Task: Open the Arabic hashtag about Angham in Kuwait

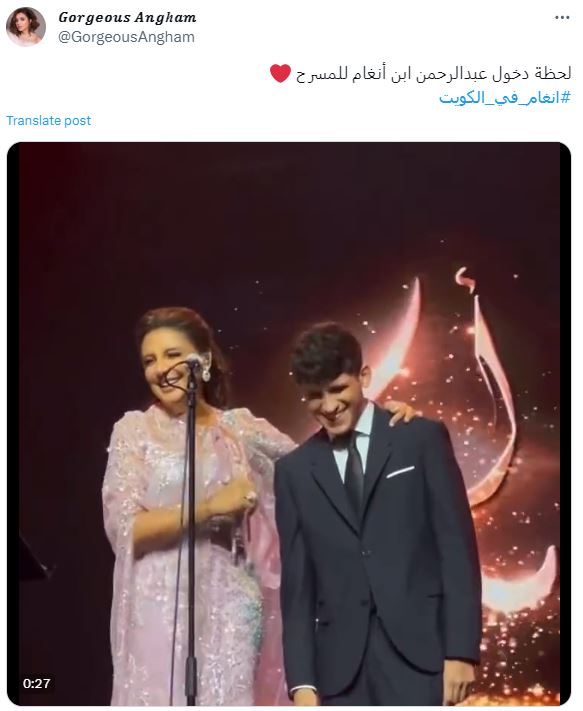Action: click(x=505, y=97)
